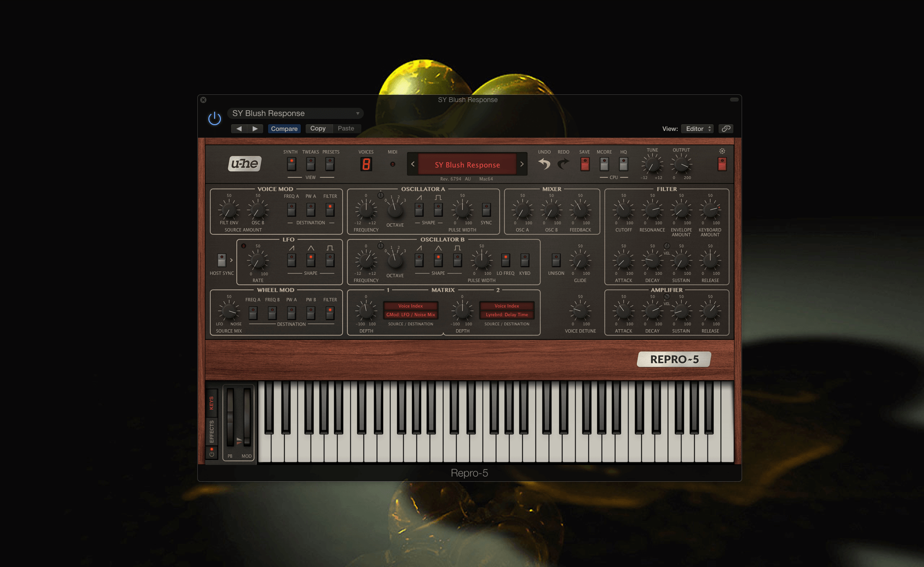Go to previous preset with left triangle
Screen dimensions: 924x567
[x=239, y=129]
